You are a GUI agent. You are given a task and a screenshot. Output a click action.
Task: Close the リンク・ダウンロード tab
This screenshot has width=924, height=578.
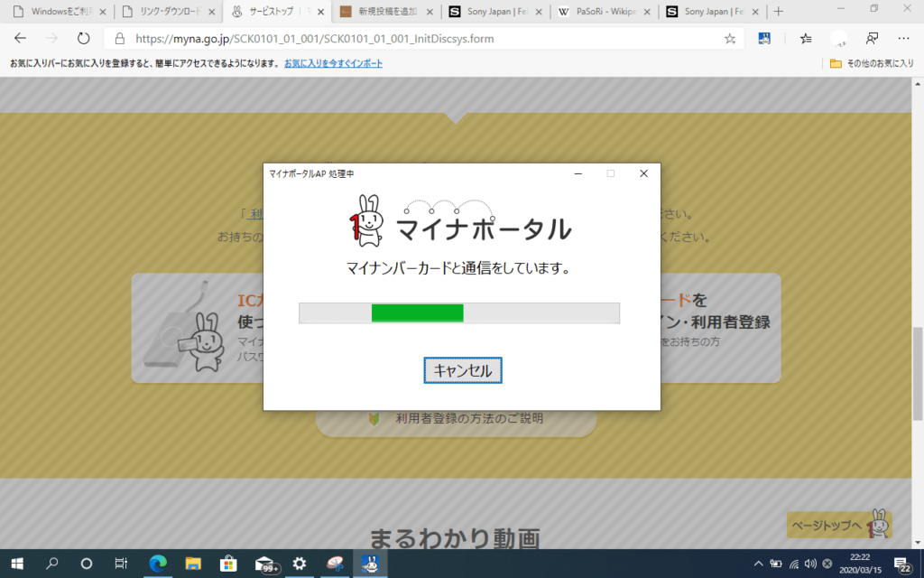pos(212,12)
